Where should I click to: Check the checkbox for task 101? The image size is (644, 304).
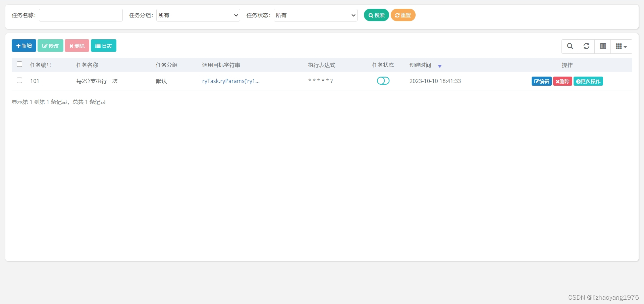[x=19, y=80]
